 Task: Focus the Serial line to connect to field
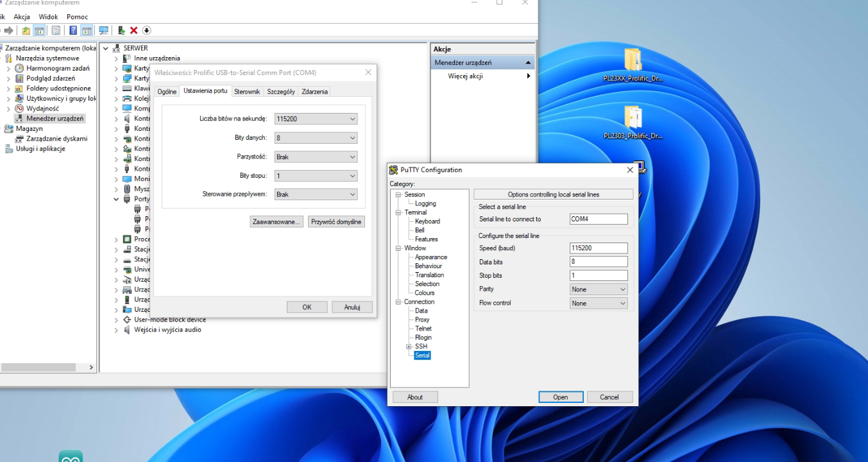point(599,219)
